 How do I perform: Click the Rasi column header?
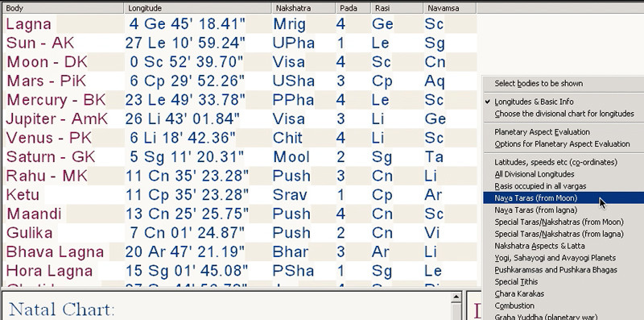click(397, 8)
